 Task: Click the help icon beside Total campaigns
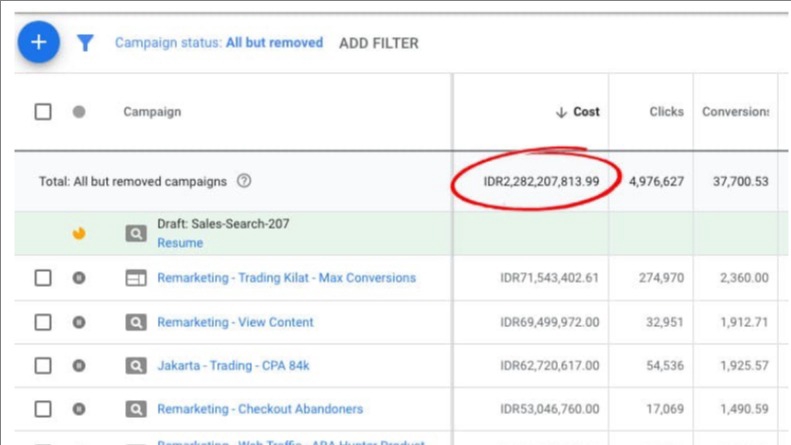click(x=244, y=181)
